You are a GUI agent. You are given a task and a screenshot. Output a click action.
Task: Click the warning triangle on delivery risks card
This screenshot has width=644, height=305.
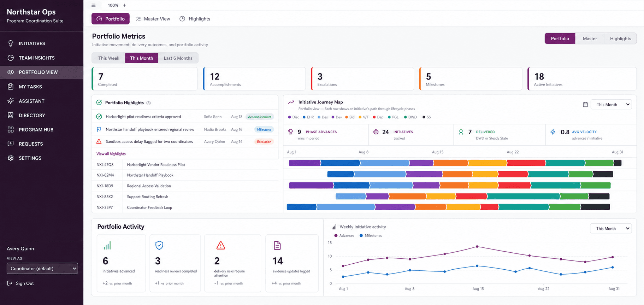221,245
